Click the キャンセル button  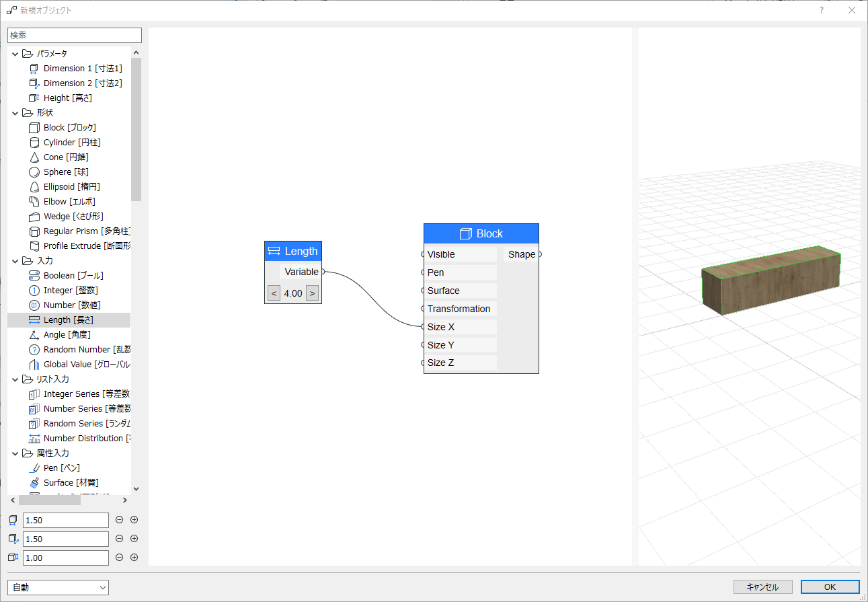tap(763, 587)
